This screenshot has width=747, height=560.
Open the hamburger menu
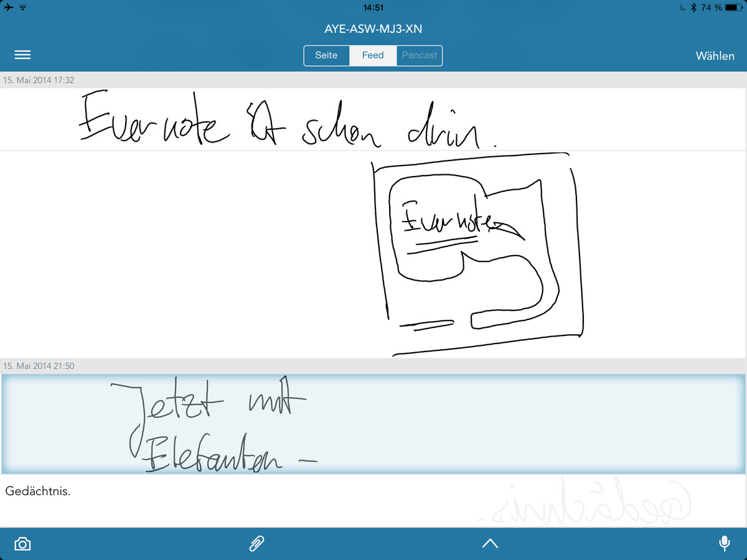[22, 55]
